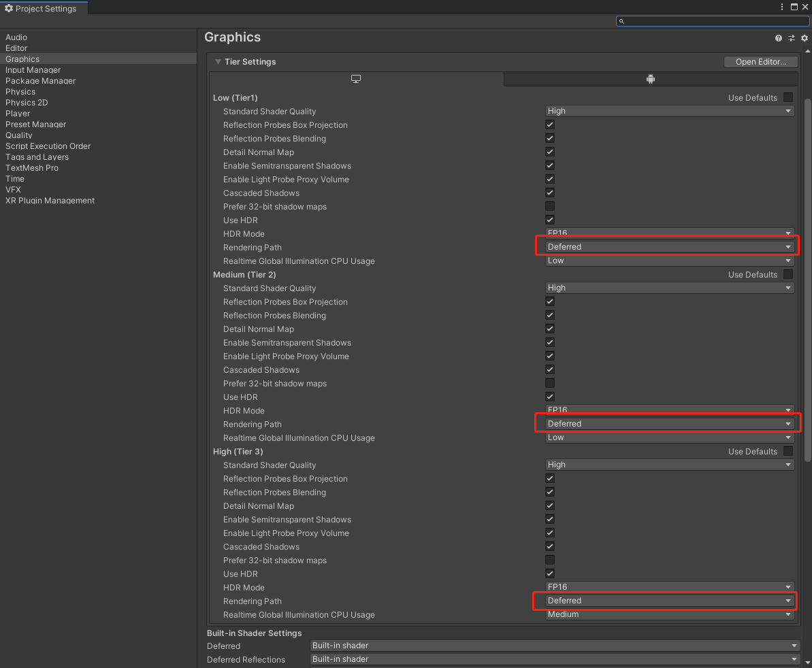The width and height of the screenshot is (812, 668).
Task: Open Tier 2 Standard Shader Quality dropdown
Action: (670, 288)
